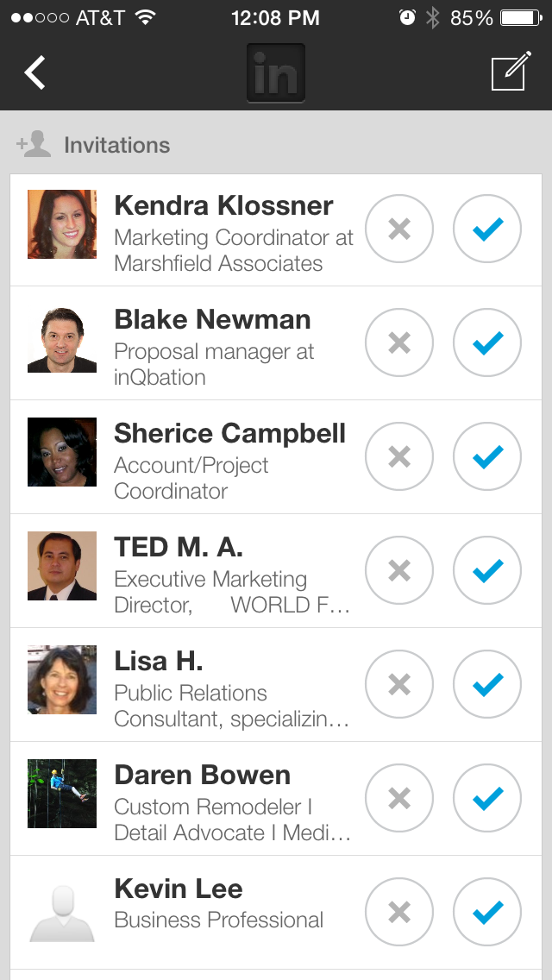Decline Lisa H.'s invitation

[399, 684]
